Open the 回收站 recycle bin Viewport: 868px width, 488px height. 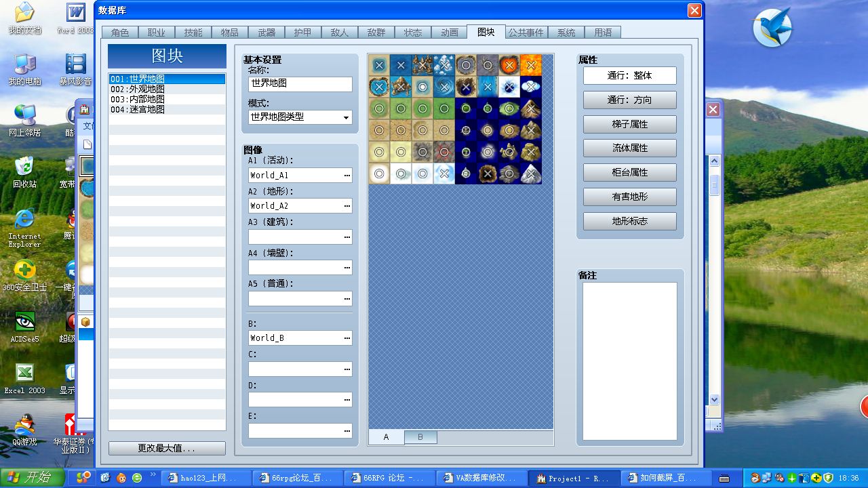(24, 171)
